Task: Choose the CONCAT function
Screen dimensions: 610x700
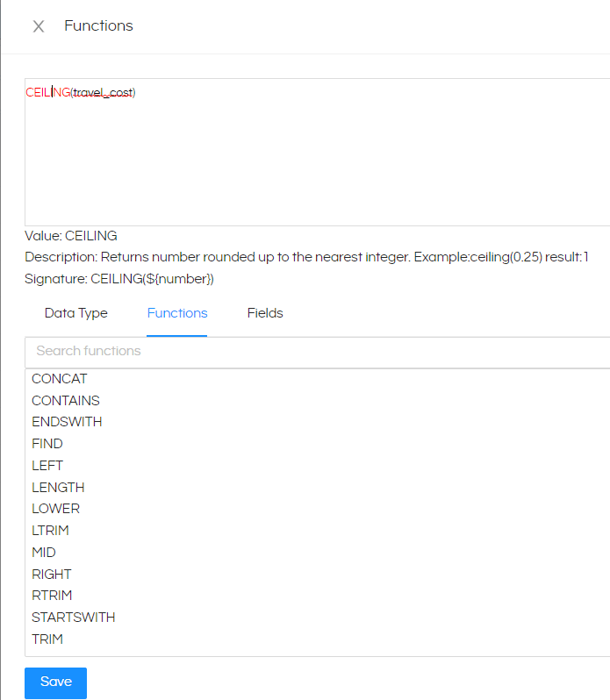Action: (60, 379)
